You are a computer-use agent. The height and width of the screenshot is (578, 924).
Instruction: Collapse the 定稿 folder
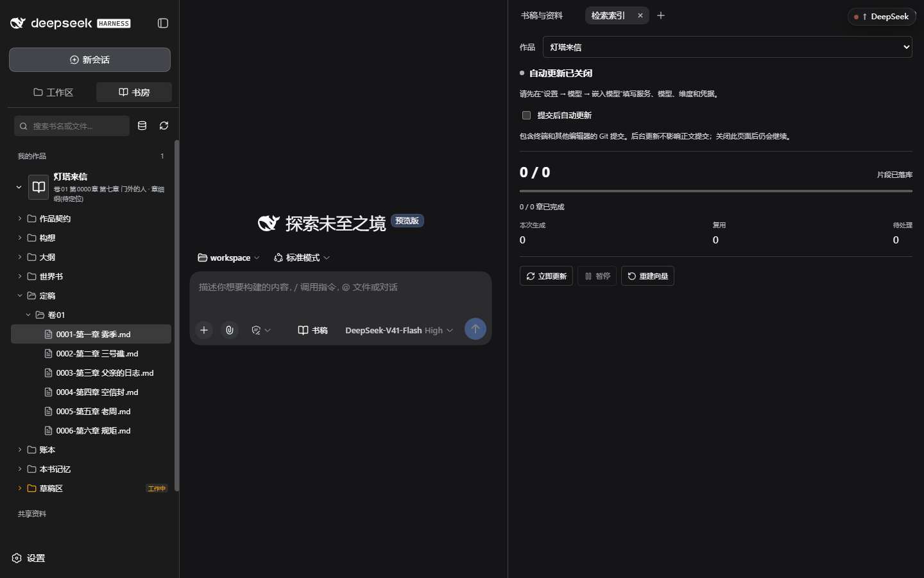click(x=91, y=295)
